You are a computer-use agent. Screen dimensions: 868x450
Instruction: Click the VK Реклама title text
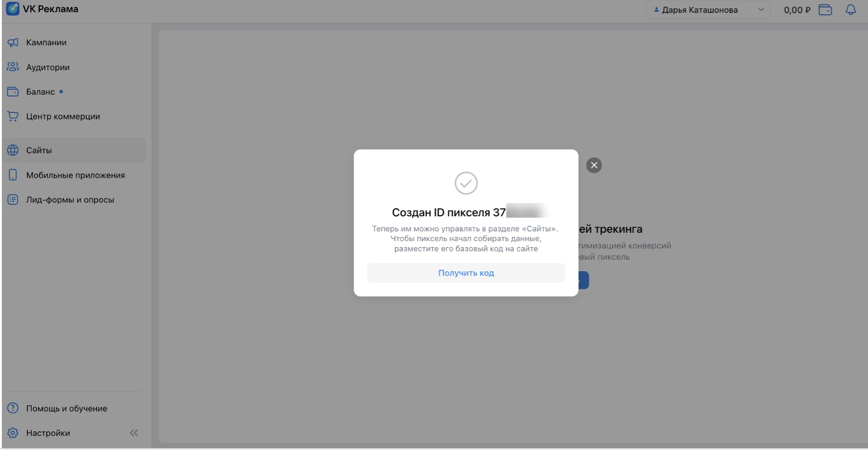pyautogui.click(x=50, y=9)
